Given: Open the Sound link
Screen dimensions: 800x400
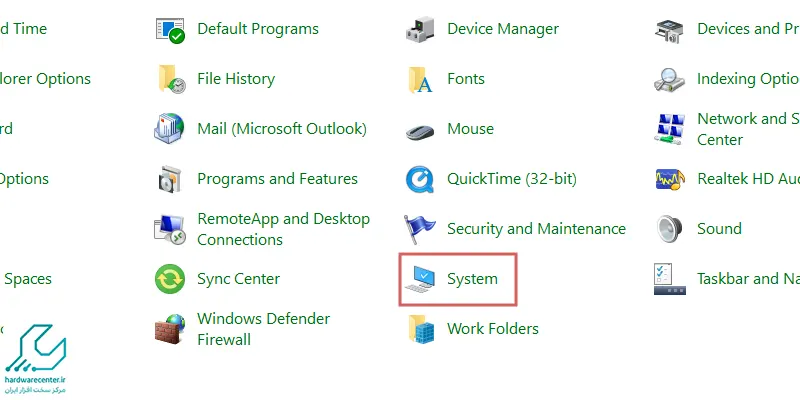Looking at the screenshot, I should tap(719, 229).
